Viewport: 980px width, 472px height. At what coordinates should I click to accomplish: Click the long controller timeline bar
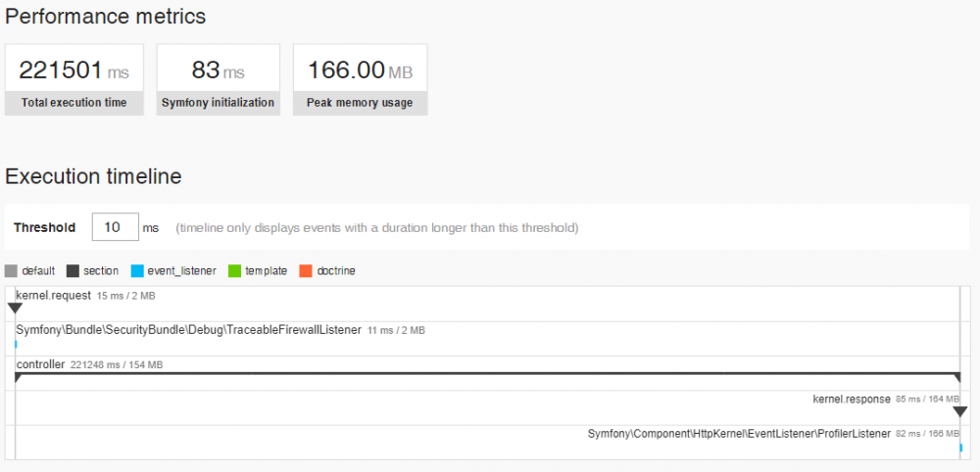click(487, 374)
